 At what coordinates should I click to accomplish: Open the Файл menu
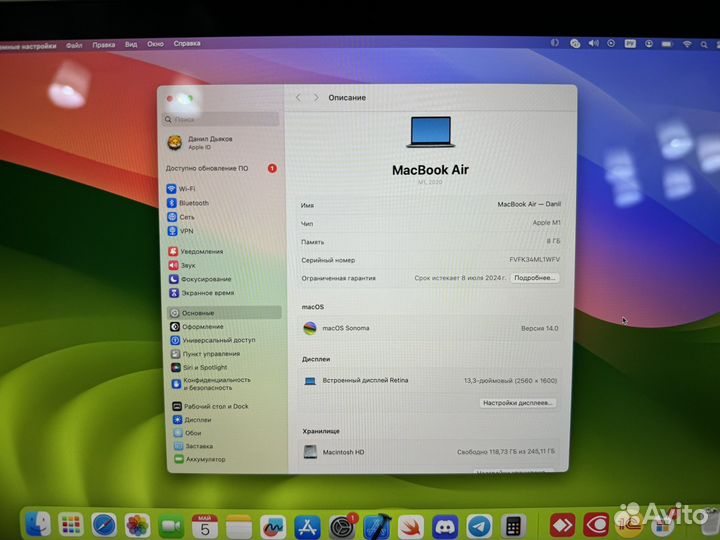(x=74, y=45)
